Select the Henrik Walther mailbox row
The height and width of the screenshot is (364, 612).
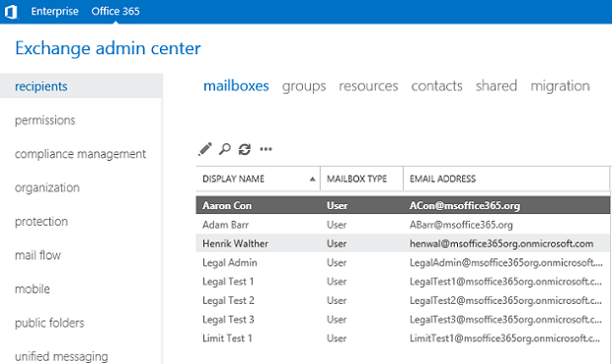coord(403,244)
